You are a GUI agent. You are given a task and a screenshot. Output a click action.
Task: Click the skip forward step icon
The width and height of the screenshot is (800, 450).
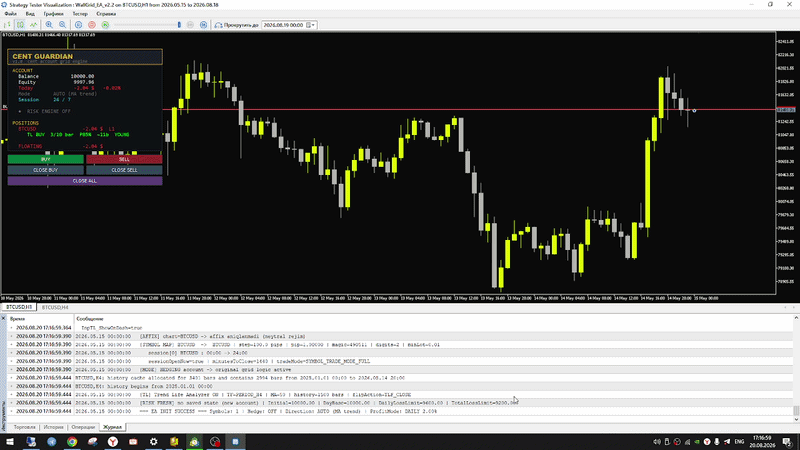pyautogui.click(x=204, y=24)
